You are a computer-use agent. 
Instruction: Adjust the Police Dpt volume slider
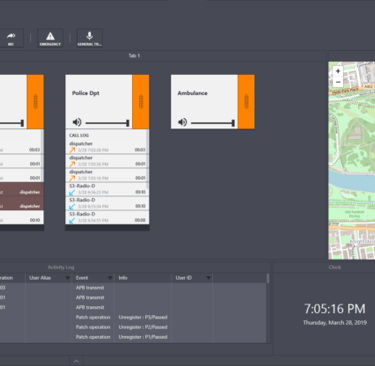pos(107,123)
